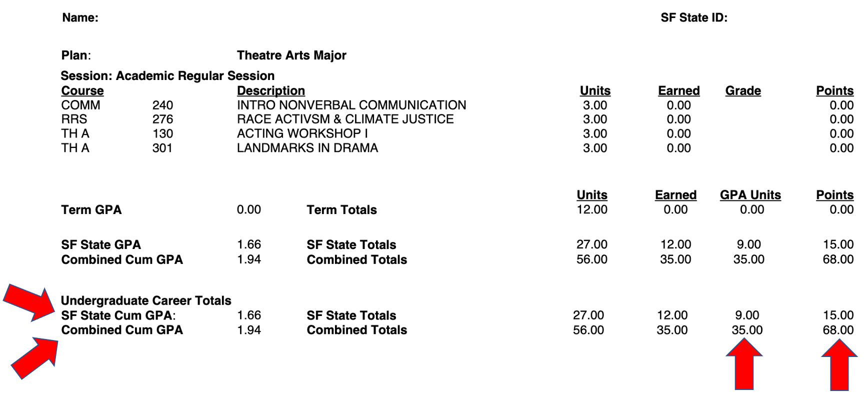Click the Earned header above course rows
The height and width of the screenshot is (405, 868).
(x=678, y=91)
